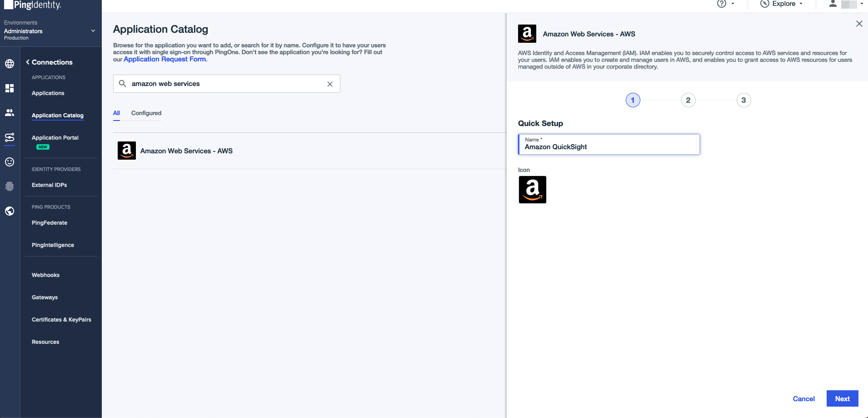Click the Amazon icon under Icon label

click(533, 190)
